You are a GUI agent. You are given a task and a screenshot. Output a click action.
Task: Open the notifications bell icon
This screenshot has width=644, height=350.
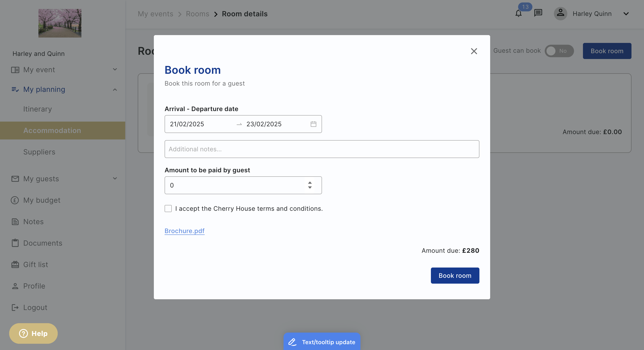tap(519, 13)
